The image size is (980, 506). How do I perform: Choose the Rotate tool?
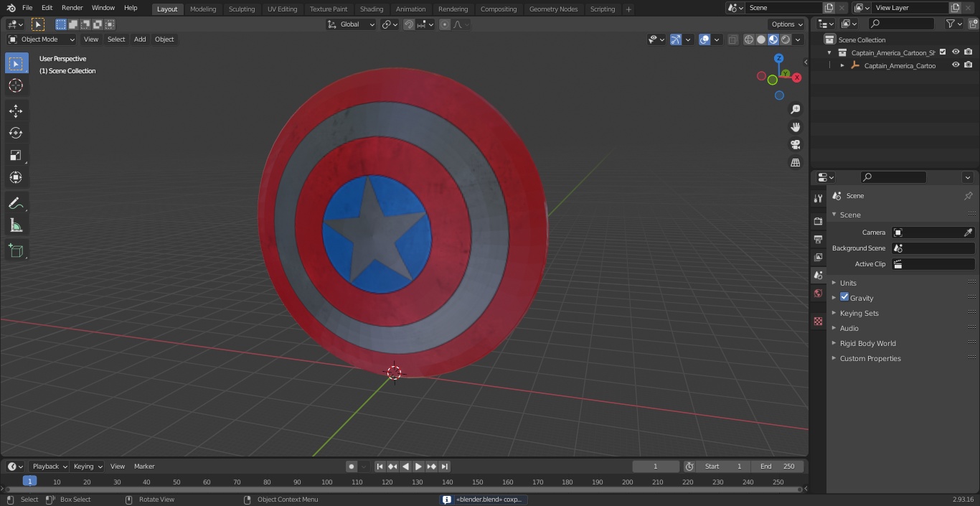click(x=16, y=133)
